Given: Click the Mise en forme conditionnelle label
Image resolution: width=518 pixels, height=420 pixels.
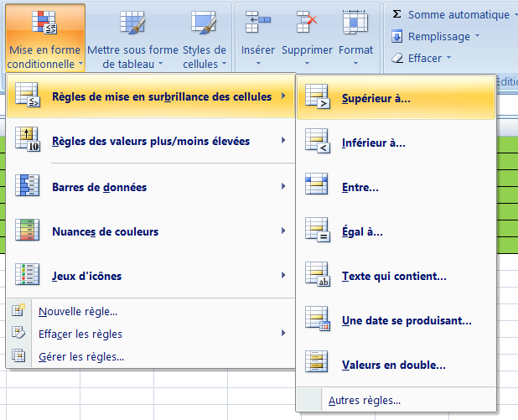Looking at the screenshot, I should 44,57.
